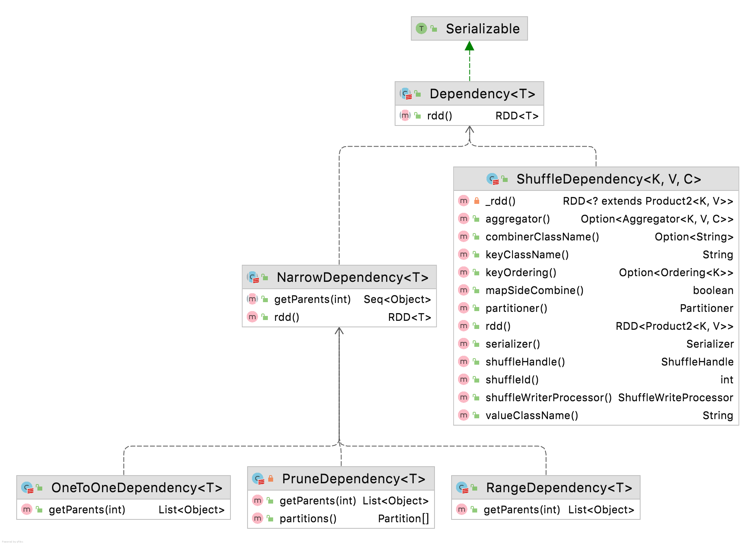Click the method icon next to partitions()
This screenshot has width=756, height=545.
(257, 519)
